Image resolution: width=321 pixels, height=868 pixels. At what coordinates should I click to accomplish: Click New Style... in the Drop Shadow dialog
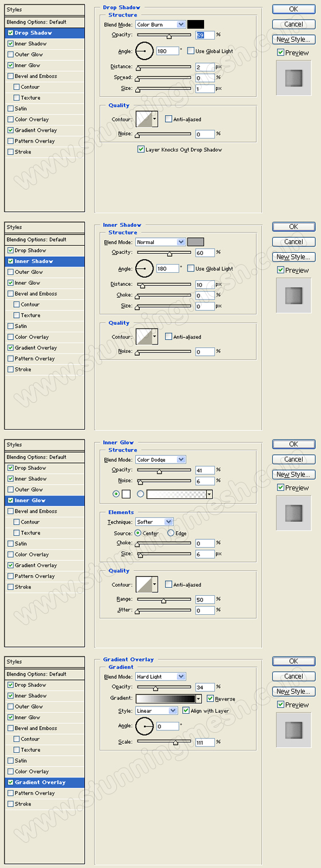coord(293,40)
